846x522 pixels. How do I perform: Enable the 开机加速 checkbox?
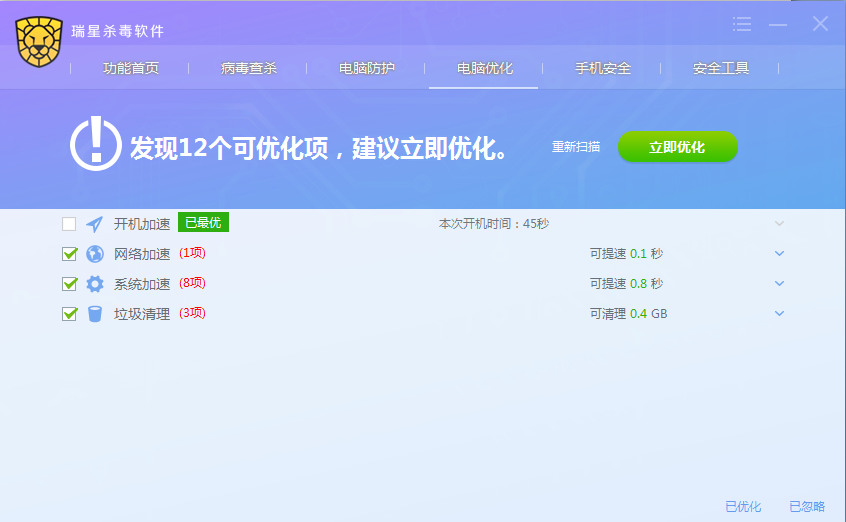point(69,224)
